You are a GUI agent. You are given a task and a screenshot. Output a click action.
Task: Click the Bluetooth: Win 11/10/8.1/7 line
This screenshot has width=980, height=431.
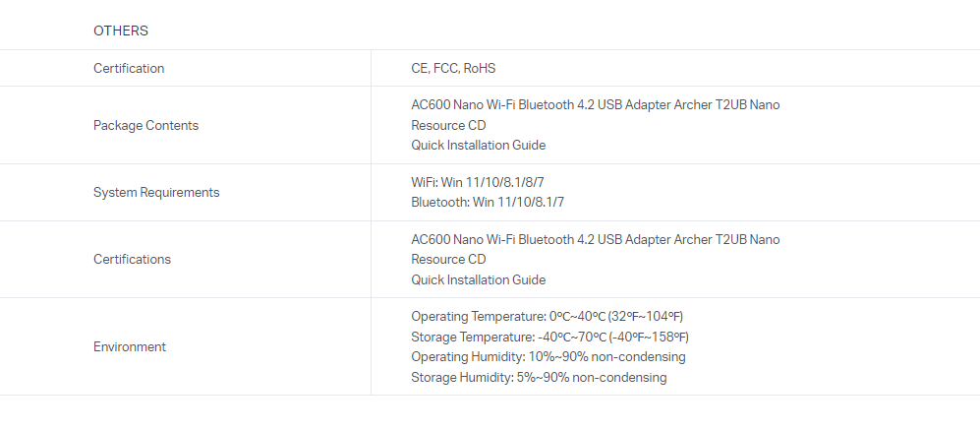(488, 202)
